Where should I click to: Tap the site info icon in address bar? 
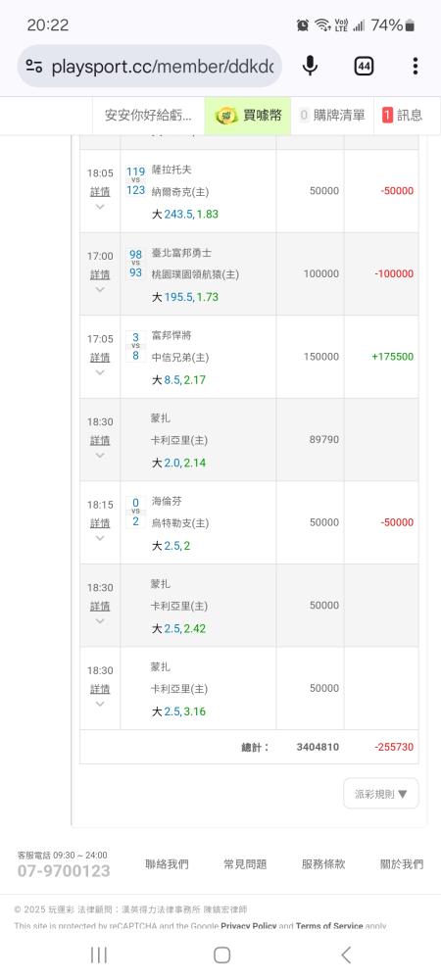coord(33,67)
